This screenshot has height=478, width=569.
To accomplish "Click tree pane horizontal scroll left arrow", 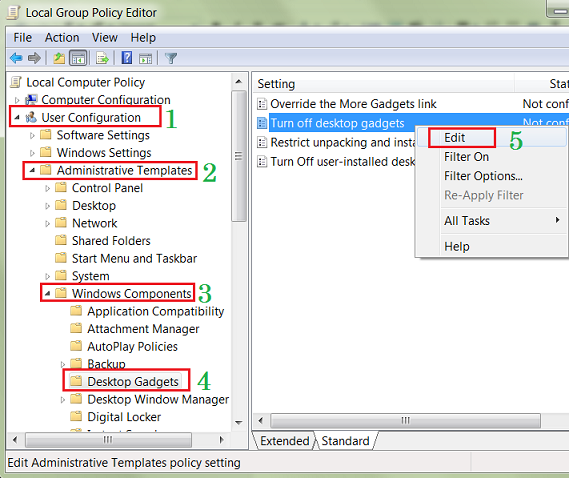I will 15,440.
